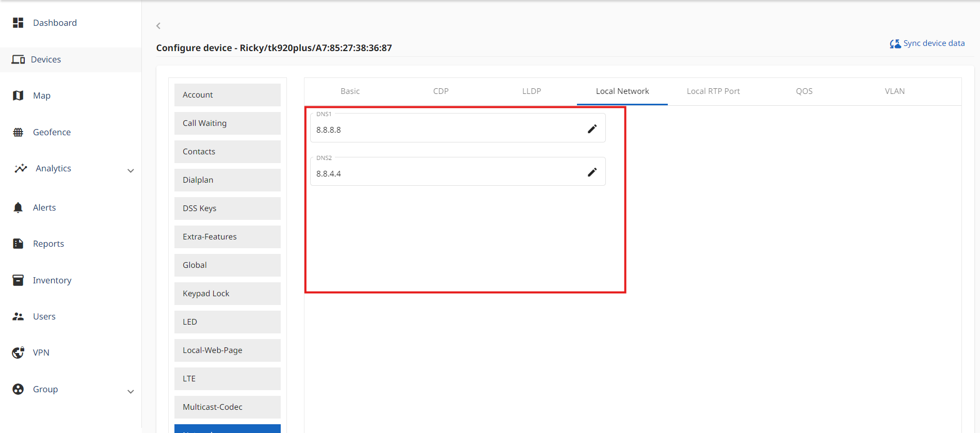The height and width of the screenshot is (433, 980).
Task: Open the Reports page from the sidebar
Action: pos(48,244)
